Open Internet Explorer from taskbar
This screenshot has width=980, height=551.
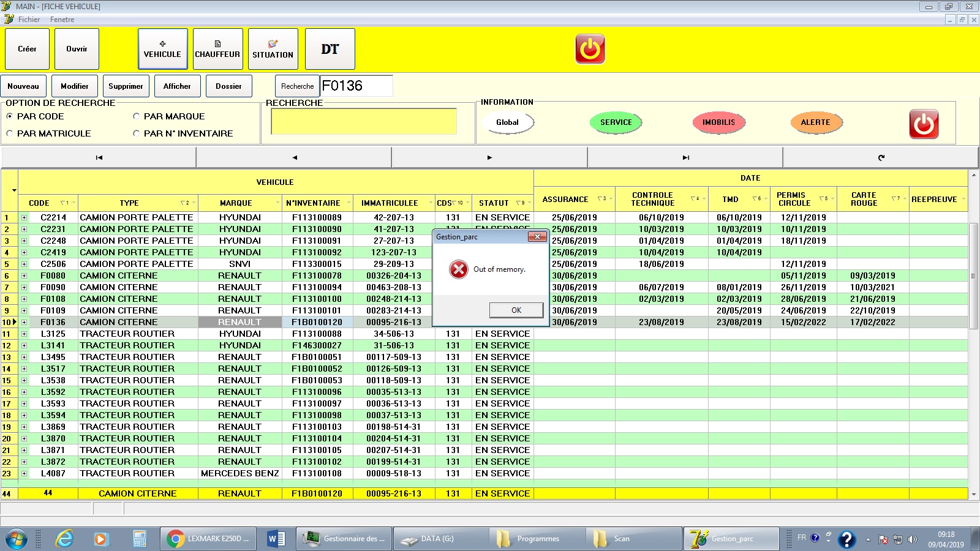(64, 539)
